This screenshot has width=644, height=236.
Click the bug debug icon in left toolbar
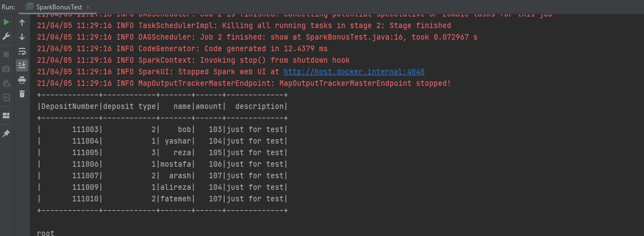6,83
